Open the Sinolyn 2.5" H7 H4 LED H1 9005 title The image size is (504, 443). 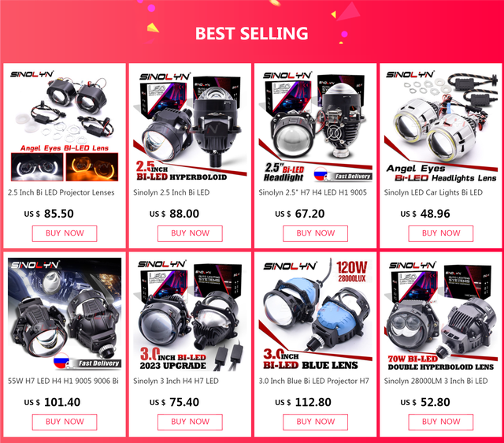[313, 192]
